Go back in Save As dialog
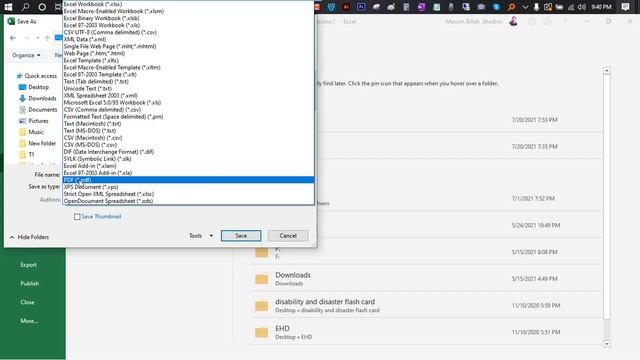This screenshot has width=640, height=360. (x=13, y=38)
